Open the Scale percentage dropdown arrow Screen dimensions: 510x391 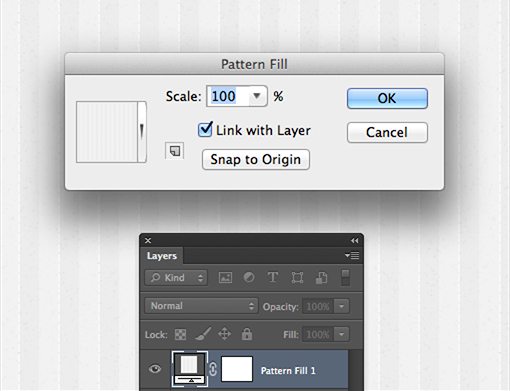coord(257,96)
